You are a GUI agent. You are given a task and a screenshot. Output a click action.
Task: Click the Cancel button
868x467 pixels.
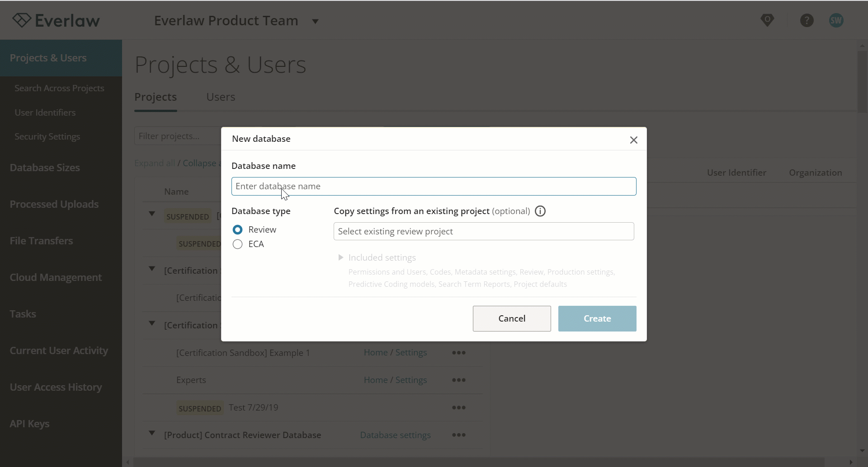click(512, 318)
